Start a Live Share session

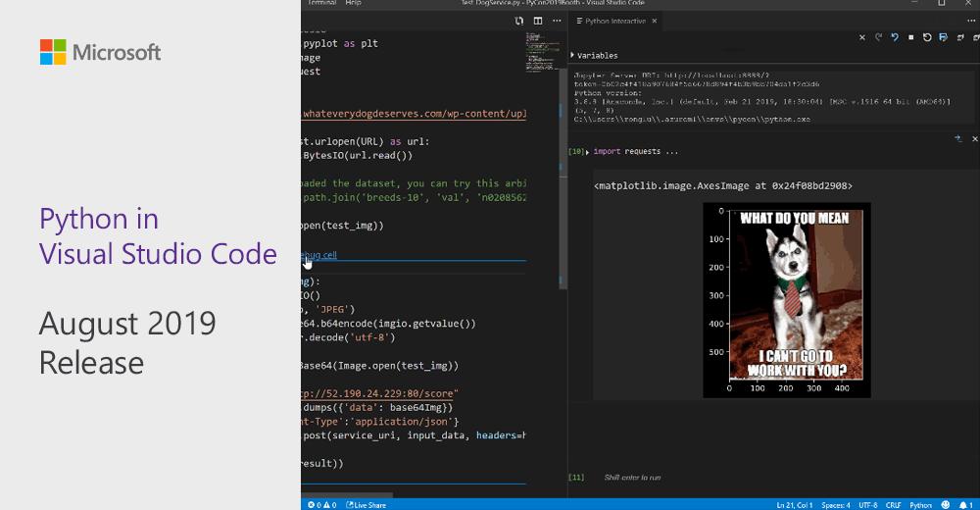367,504
